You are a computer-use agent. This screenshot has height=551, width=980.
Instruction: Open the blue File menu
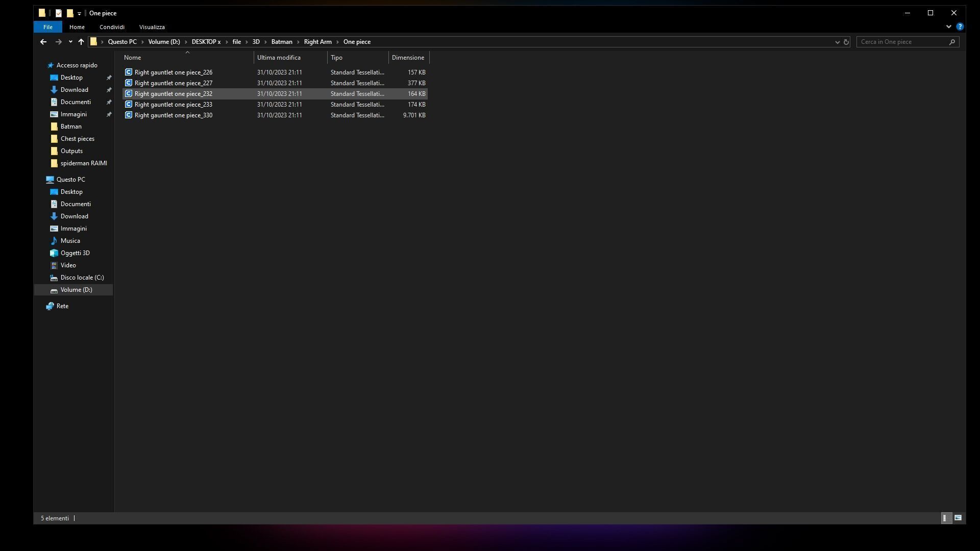pos(47,27)
